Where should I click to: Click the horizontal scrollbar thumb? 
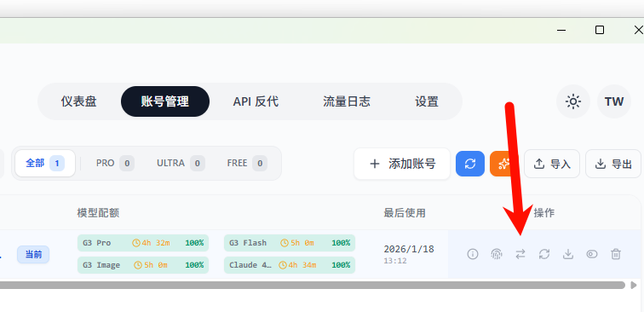(313, 285)
